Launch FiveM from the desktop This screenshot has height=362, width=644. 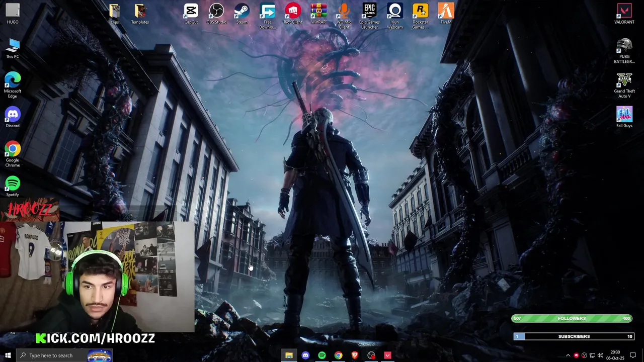(446, 14)
